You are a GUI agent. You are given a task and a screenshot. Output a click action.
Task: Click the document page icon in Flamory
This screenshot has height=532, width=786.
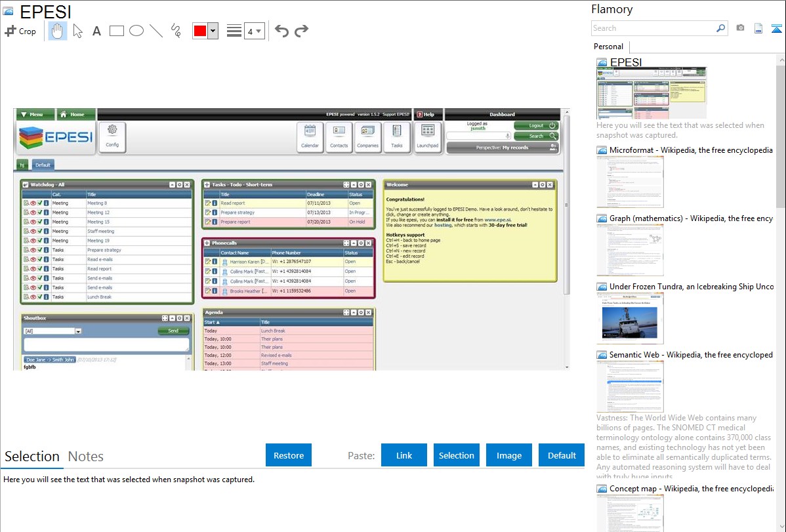click(758, 28)
